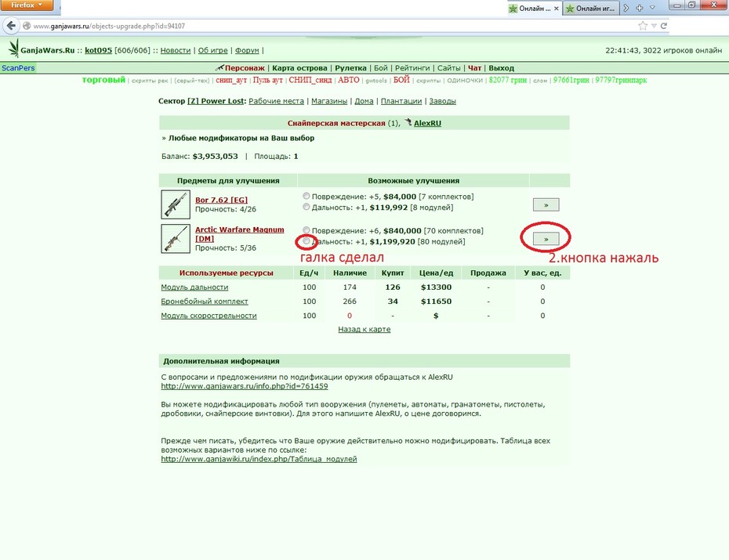Open the Плантации link
The height and width of the screenshot is (560, 729).
point(401,101)
